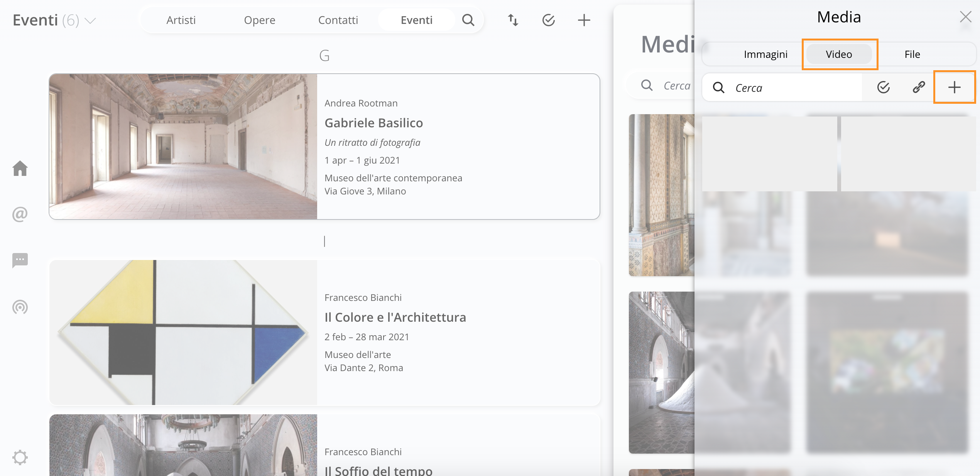Open the Gabriele Basilico event card
Image resolution: width=980 pixels, height=476 pixels.
[x=373, y=123]
